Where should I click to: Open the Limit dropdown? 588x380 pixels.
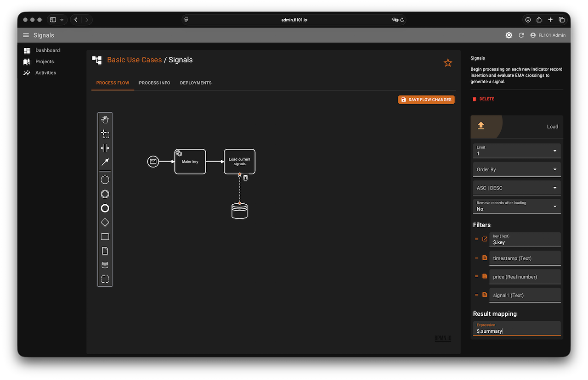[x=517, y=151]
